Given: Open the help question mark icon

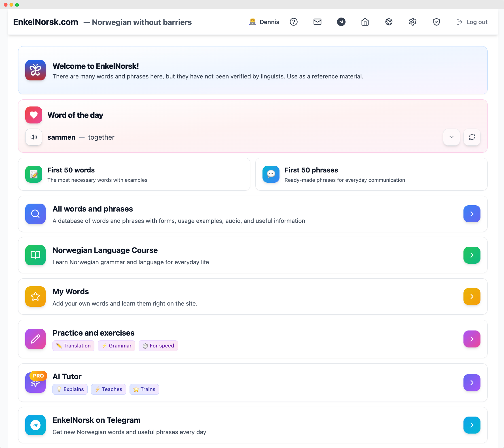Looking at the screenshot, I should pyautogui.click(x=294, y=22).
